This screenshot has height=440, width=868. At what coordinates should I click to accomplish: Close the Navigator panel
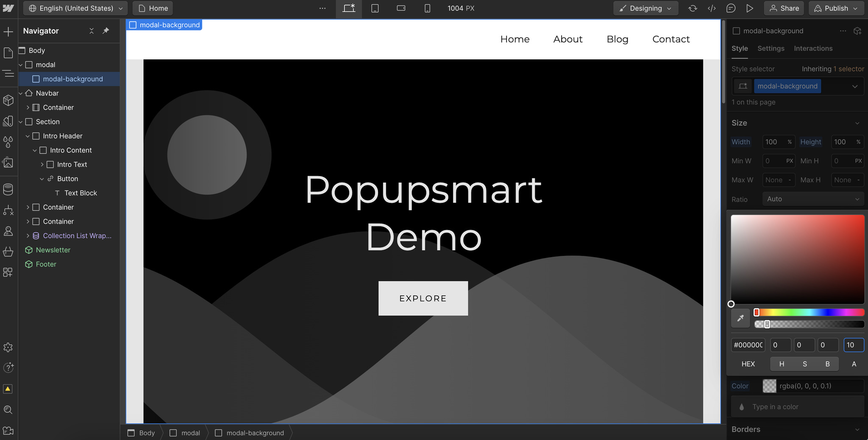coord(92,31)
